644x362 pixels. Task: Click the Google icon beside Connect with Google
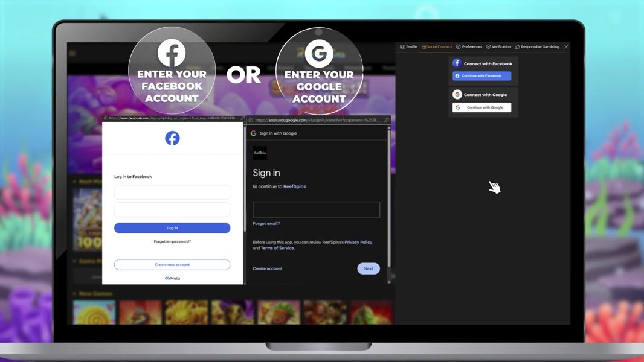click(457, 94)
